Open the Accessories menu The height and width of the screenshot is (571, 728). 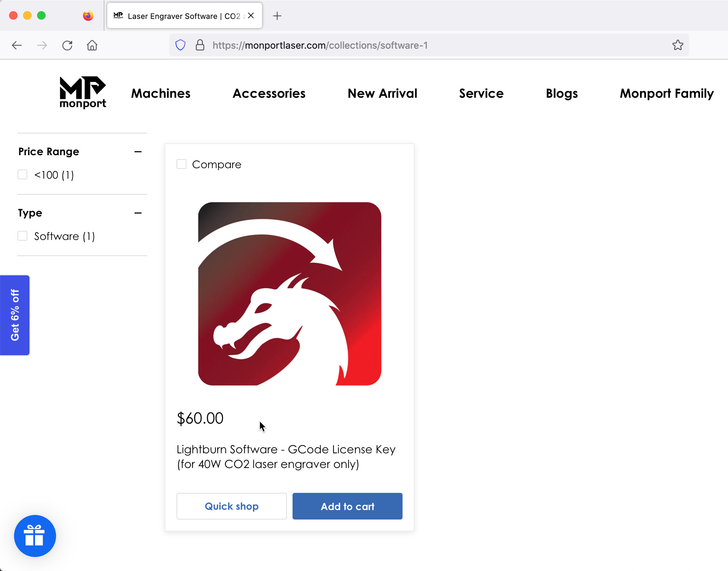click(269, 93)
